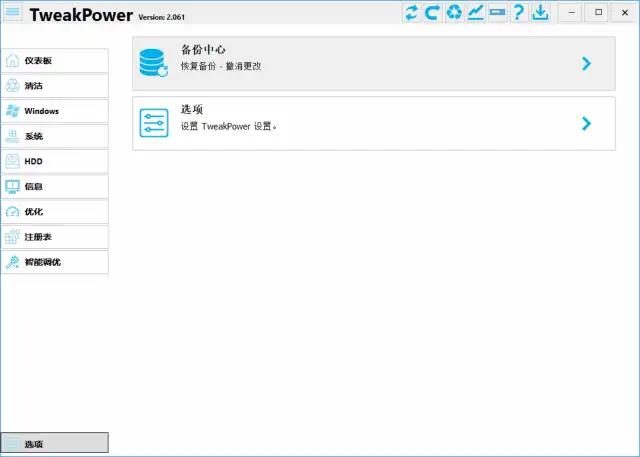Select 注册表 in the sidebar

55,237
